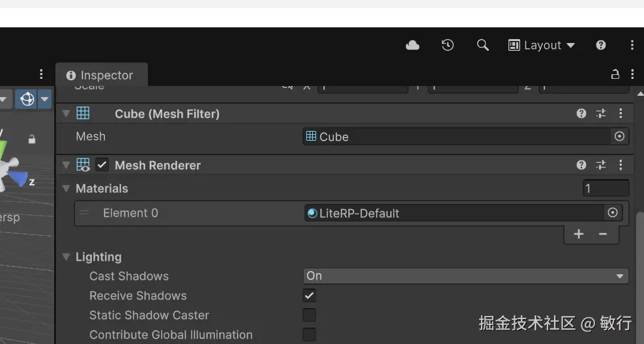
Task: Open Mesh Renderer preset settings
Action: (601, 165)
